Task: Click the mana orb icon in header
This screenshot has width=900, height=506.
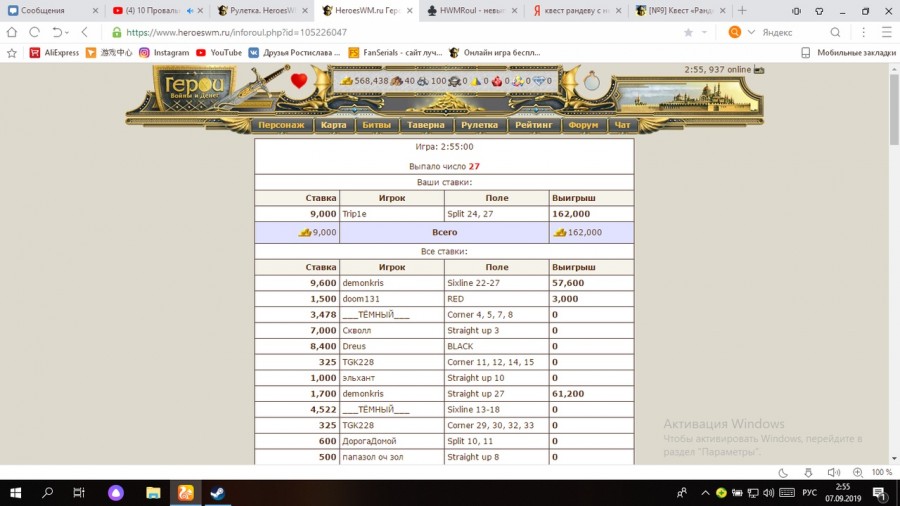Action: [591, 82]
